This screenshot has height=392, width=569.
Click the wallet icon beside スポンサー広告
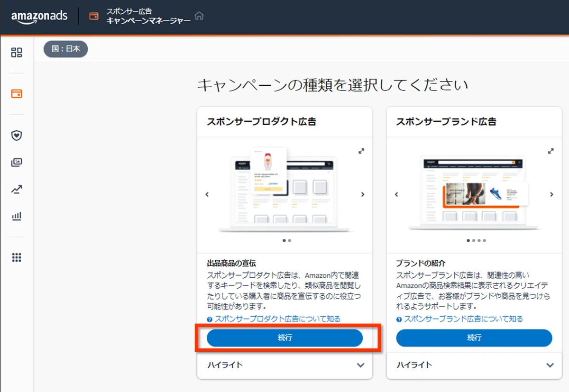coord(94,16)
